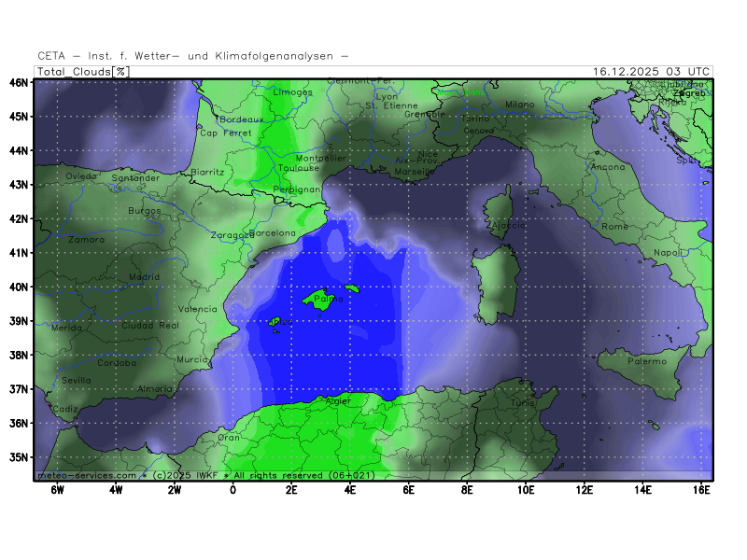Click the Total_Clouds[%] parameter label
Screen dimensions: 747x560
click(x=83, y=71)
